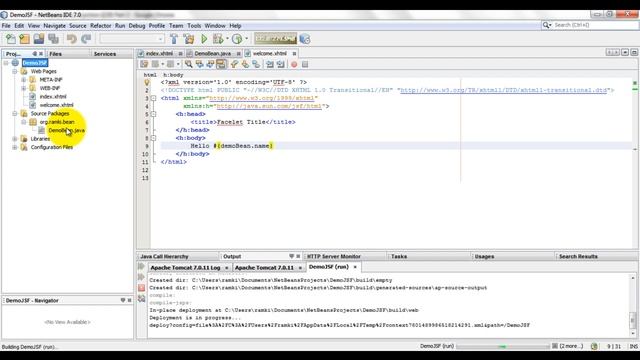Click Find Previous Occurrence editor icon
The height and width of the screenshot is (360, 640).
pyautogui.click(x=199, y=64)
